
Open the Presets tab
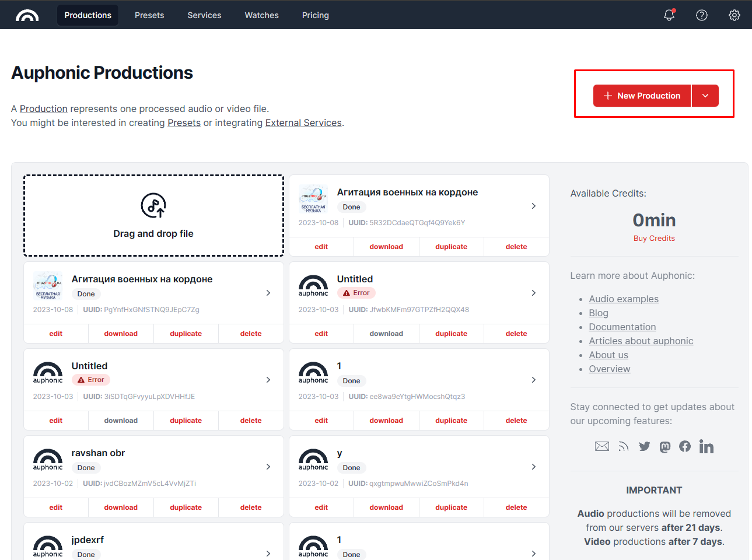[149, 15]
